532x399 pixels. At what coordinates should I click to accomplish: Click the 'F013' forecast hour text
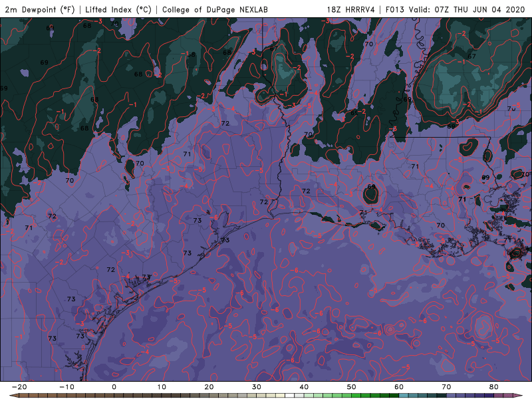(394, 9)
